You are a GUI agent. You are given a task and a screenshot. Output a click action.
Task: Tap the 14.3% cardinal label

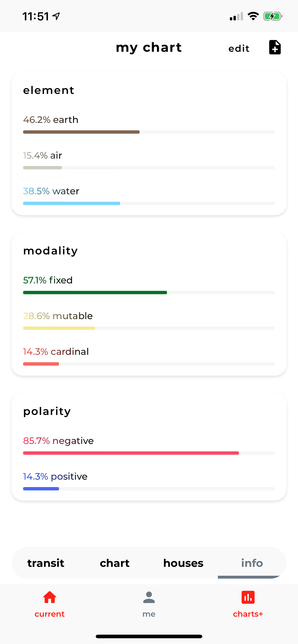tap(56, 352)
